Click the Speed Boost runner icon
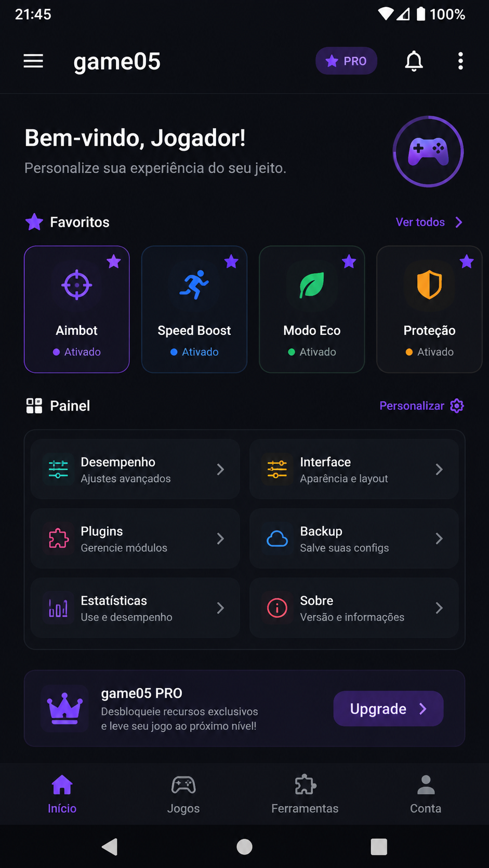 pyautogui.click(x=194, y=285)
